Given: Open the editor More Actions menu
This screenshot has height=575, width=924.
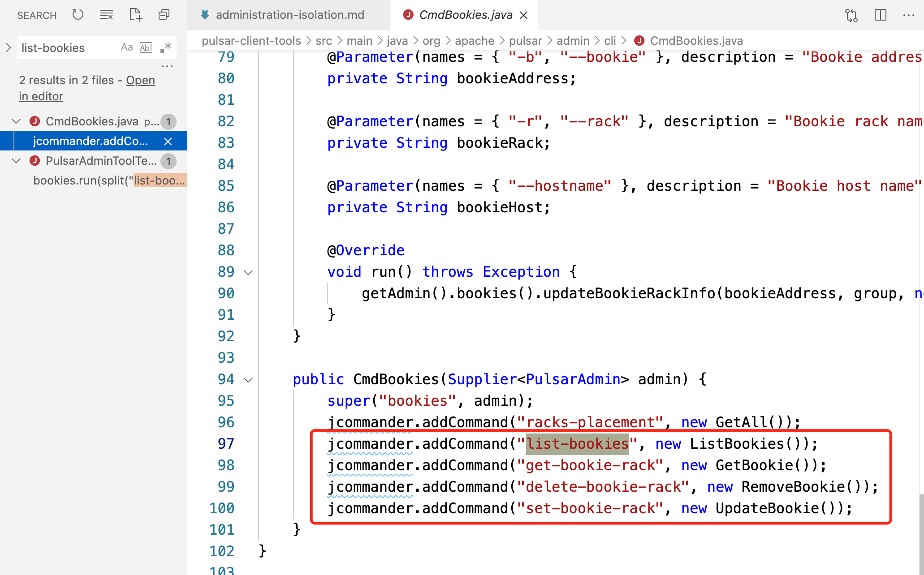Looking at the screenshot, I should coord(908,15).
